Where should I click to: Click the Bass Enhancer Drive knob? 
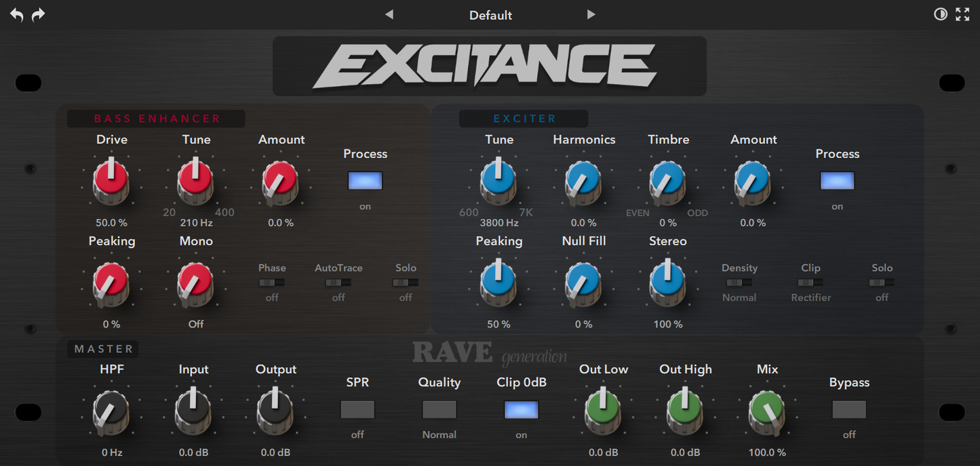111,182
